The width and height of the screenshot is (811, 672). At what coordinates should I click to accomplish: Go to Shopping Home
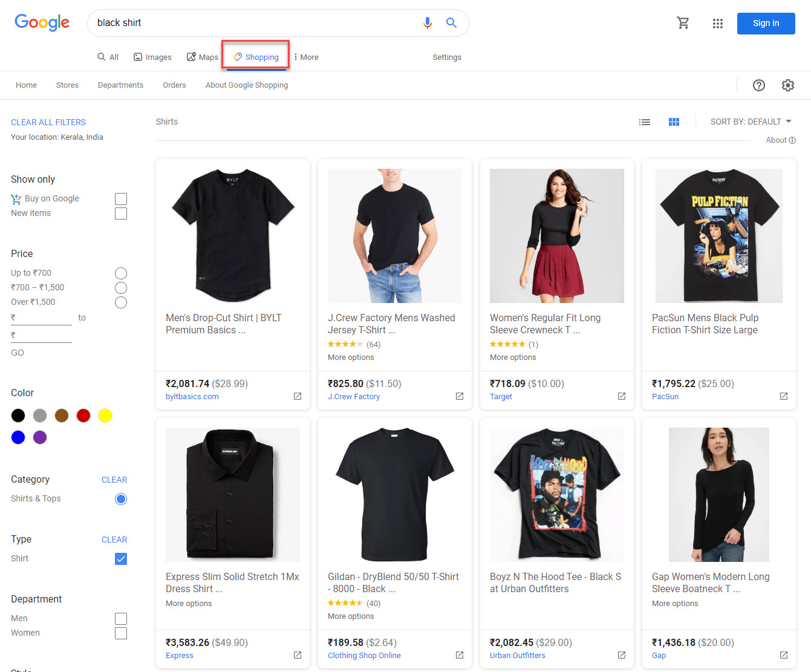(x=26, y=85)
